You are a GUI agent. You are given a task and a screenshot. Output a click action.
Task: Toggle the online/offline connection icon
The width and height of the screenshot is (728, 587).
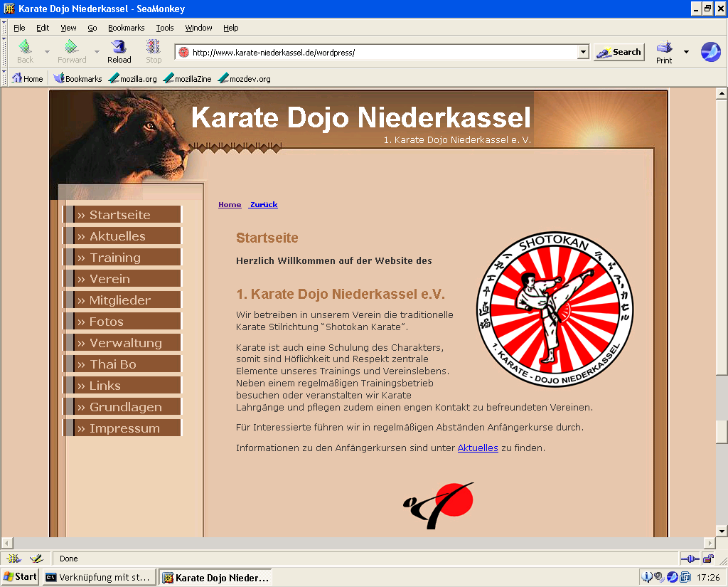tap(690, 559)
